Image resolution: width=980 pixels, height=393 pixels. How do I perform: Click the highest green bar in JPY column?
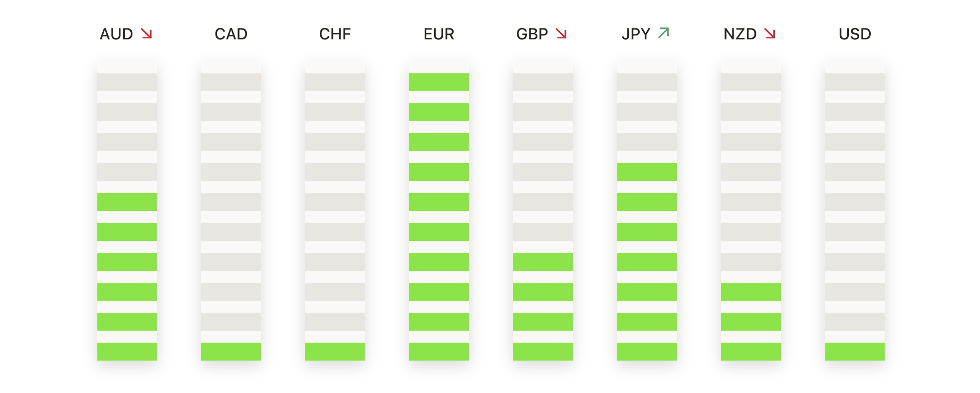(x=647, y=172)
